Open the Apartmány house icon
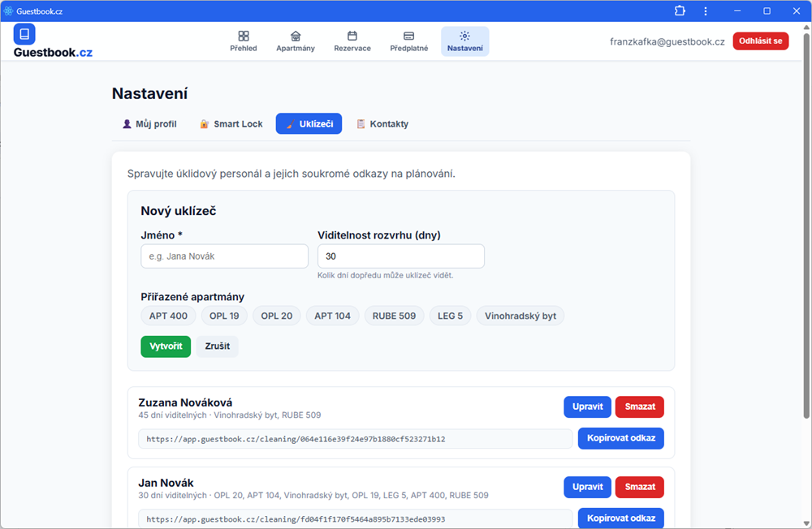Screen dimensions: 812x529 296,36
